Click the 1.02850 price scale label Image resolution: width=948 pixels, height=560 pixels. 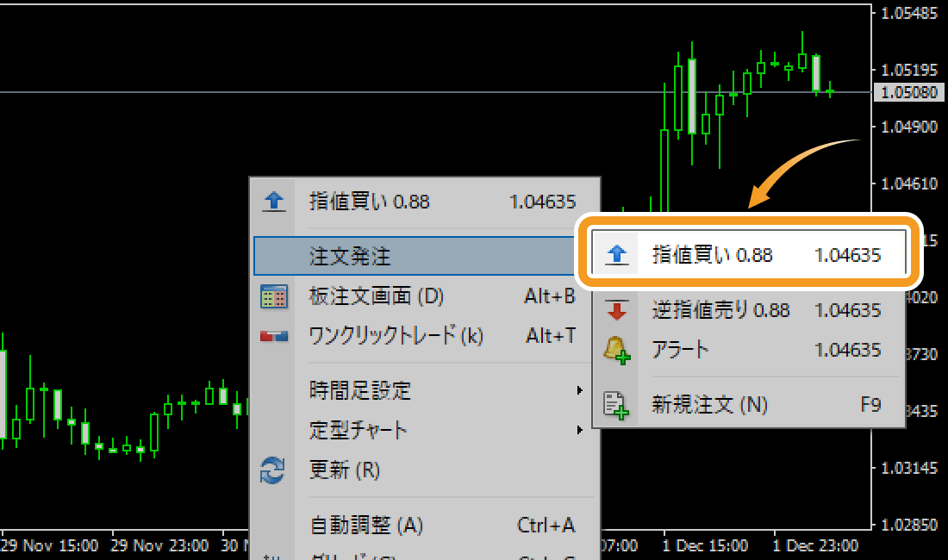(909, 525)
